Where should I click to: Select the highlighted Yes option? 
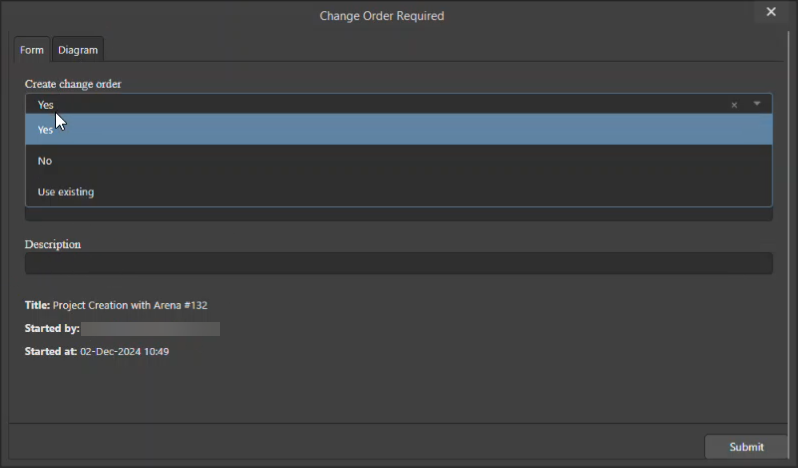pos(398,130)
